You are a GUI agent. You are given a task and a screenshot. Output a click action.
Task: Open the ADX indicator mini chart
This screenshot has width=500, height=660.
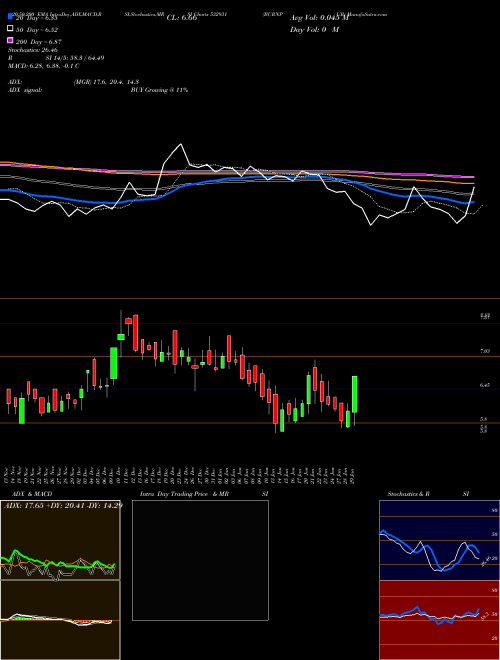[60, 540]
